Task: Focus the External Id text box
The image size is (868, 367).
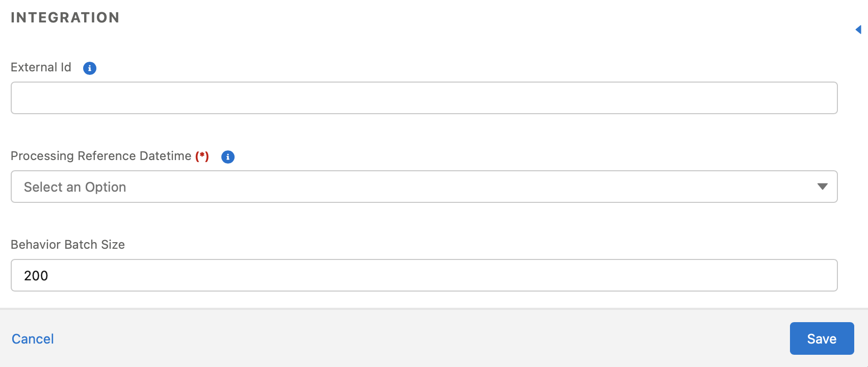Action: (x=424, y=98)
